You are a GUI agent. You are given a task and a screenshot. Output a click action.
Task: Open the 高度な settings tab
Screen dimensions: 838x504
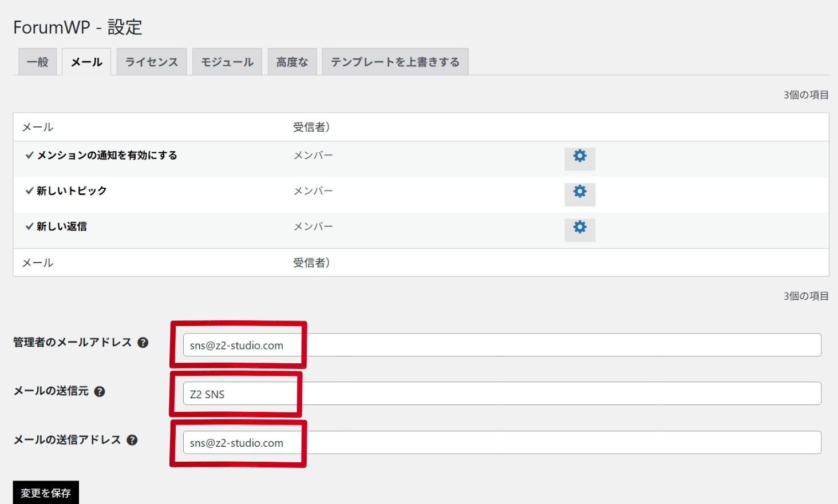(292, 62)
